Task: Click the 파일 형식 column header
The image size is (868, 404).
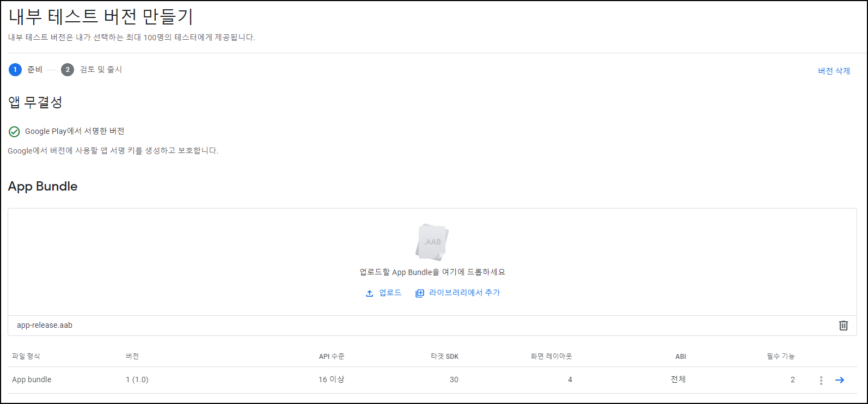Action: [x=26, y=356]
